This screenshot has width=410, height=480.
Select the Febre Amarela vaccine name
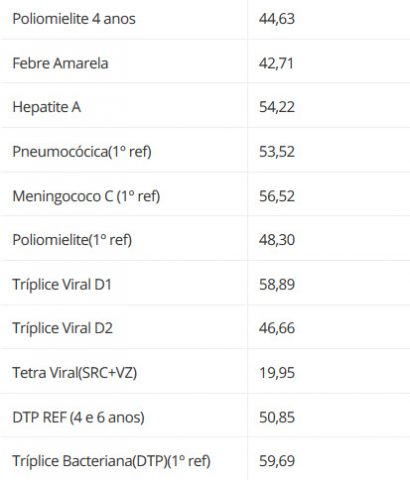click(60, 63)
